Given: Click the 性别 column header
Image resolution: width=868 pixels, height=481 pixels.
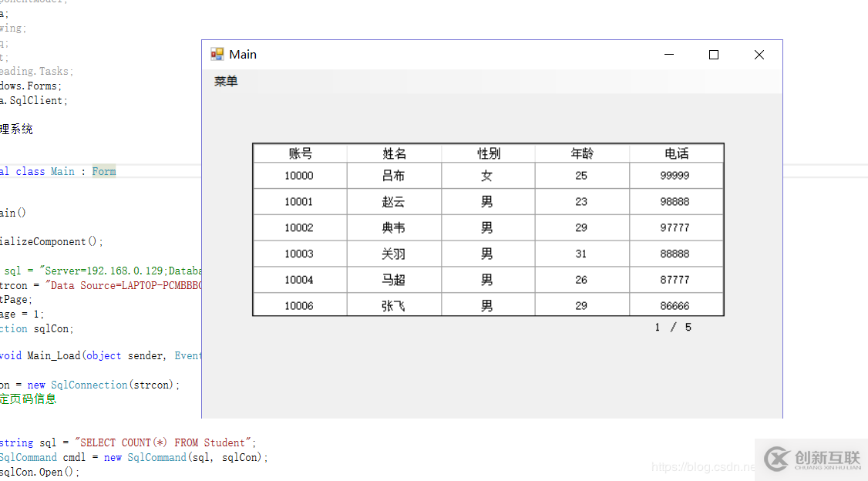Looking at the screenshot, I should (x=486, y=153).
